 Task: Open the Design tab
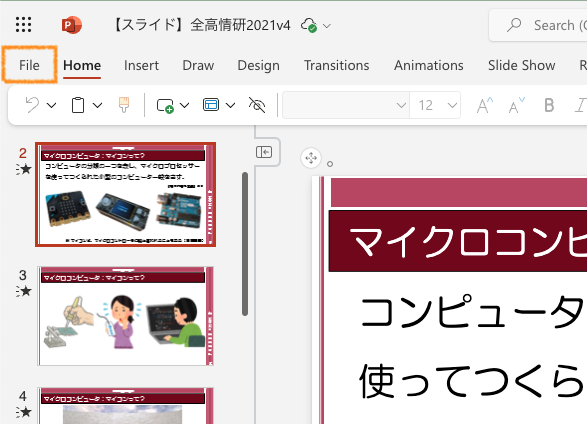pos(258,65)
